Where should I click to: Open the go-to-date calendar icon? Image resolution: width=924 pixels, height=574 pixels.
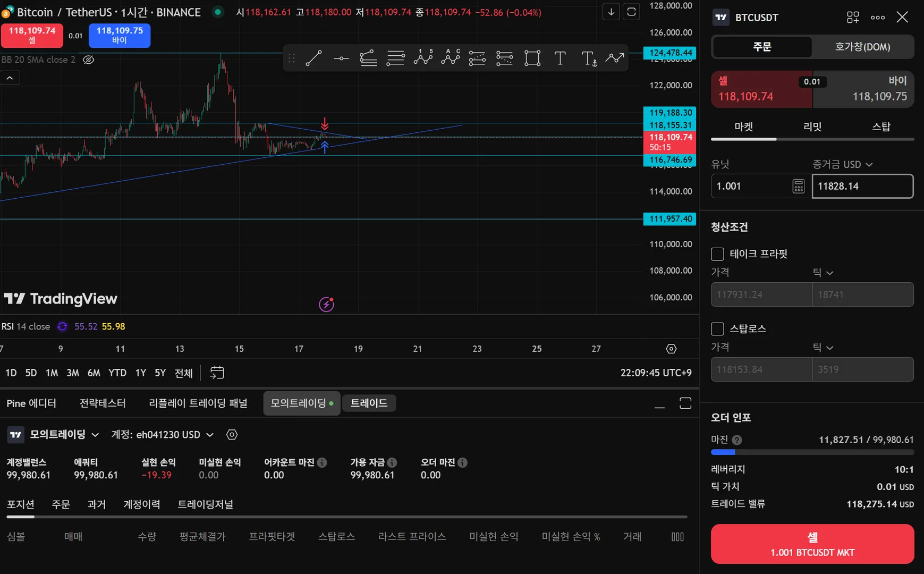tap(217, 373)
